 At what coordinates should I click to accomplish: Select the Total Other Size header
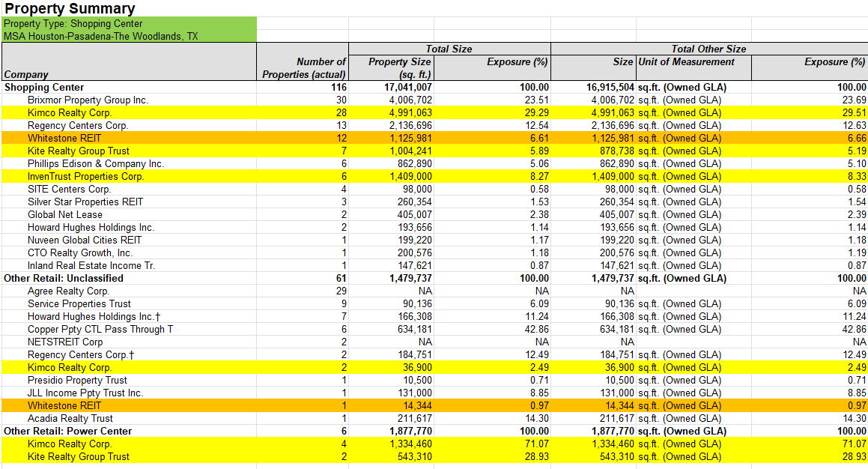pos(708,49)
